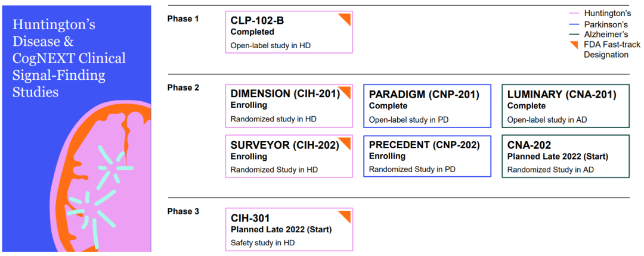Image resolution: width=644 pixels, height=256 pixels.
Task: Click the pink Huntington's legend line
Action: [575, 13]
